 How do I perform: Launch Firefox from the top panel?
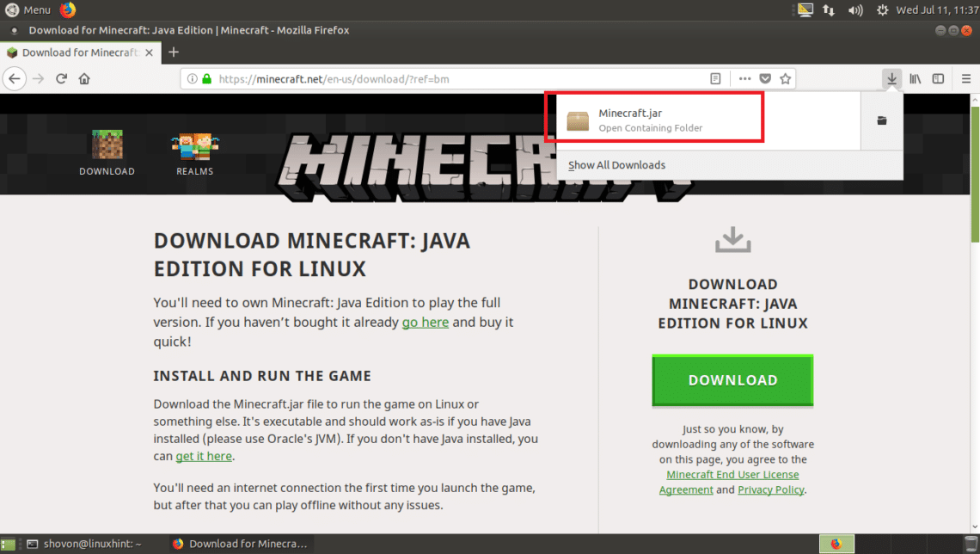pos(68,10)
